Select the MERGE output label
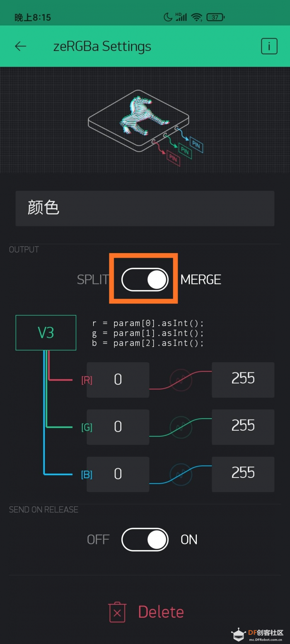Screen dimensions: 290x644 tap(201, 279)
